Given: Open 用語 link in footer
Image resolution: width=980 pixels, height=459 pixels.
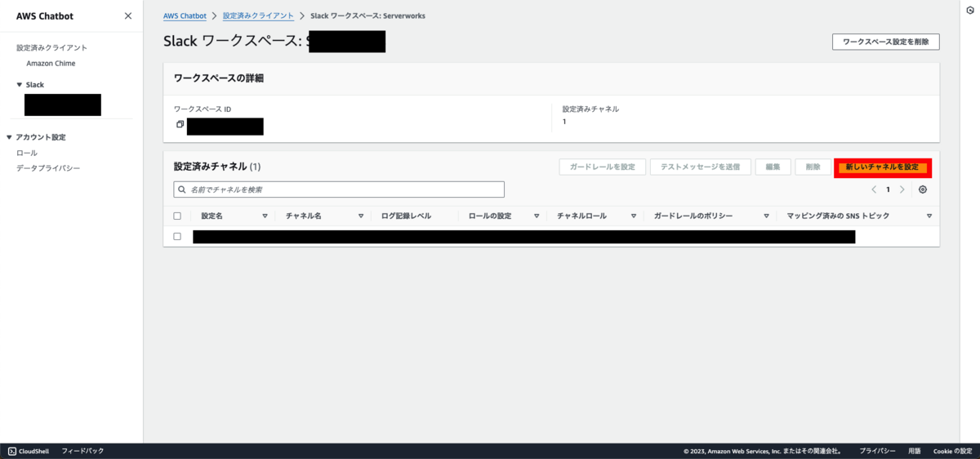Looking at the screenshot, I should [915, 451].
